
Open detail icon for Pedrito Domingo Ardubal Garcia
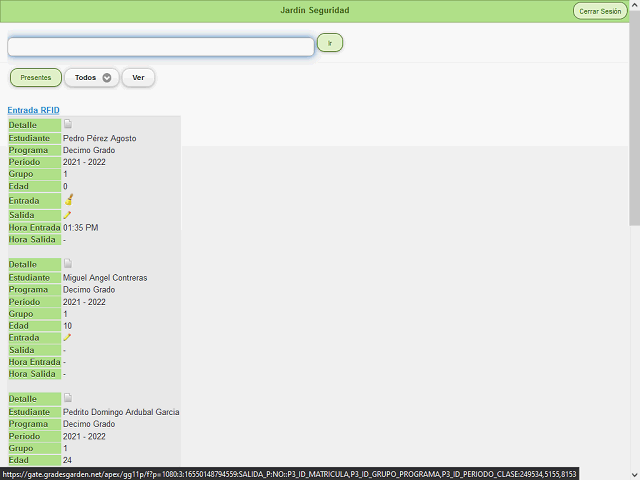tap(68, 398)
